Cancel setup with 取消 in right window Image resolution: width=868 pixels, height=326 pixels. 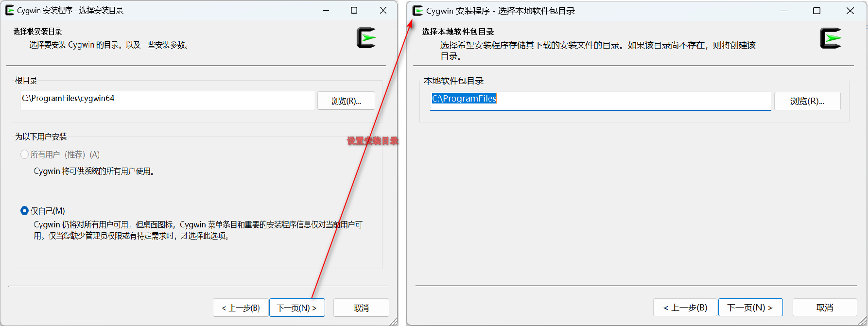pyautogui.click(x=825, y=308)
